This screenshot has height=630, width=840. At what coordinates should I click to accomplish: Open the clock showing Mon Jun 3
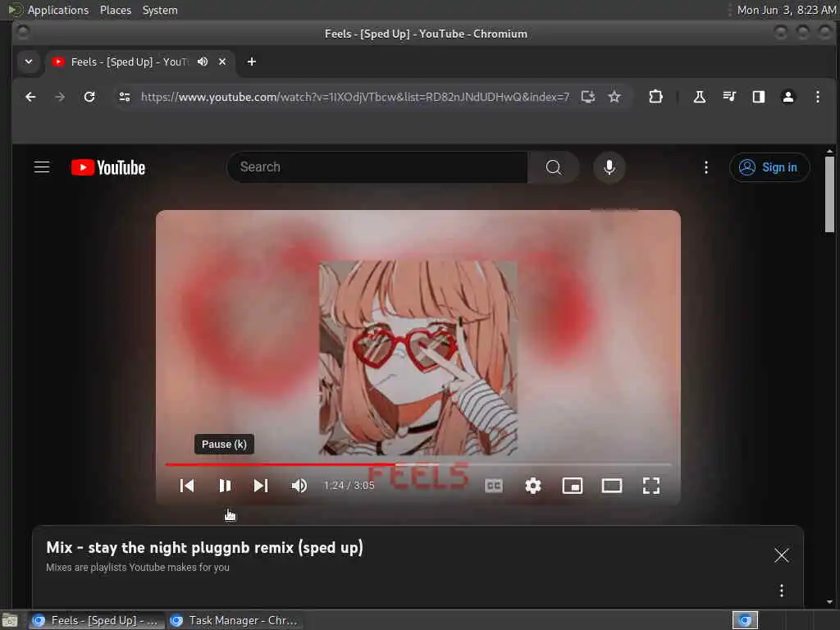pyautogui.click(x=786, y=10)
